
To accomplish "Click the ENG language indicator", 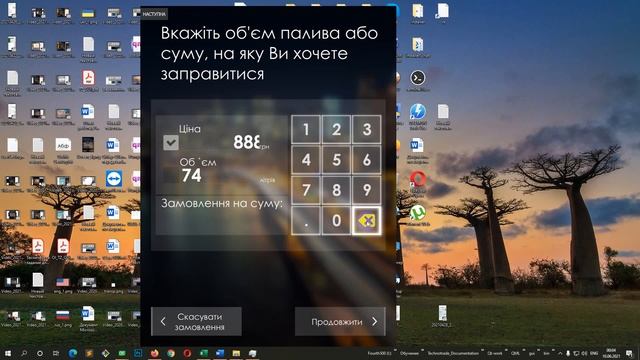I will 594,353.
